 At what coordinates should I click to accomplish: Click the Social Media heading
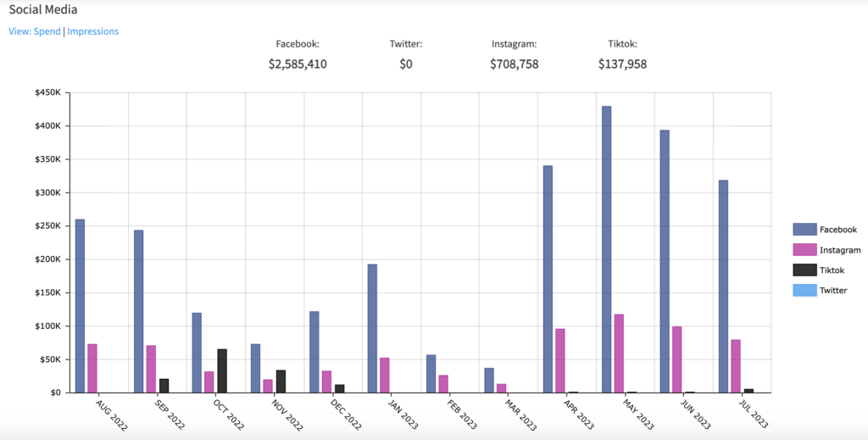[43, 9]
